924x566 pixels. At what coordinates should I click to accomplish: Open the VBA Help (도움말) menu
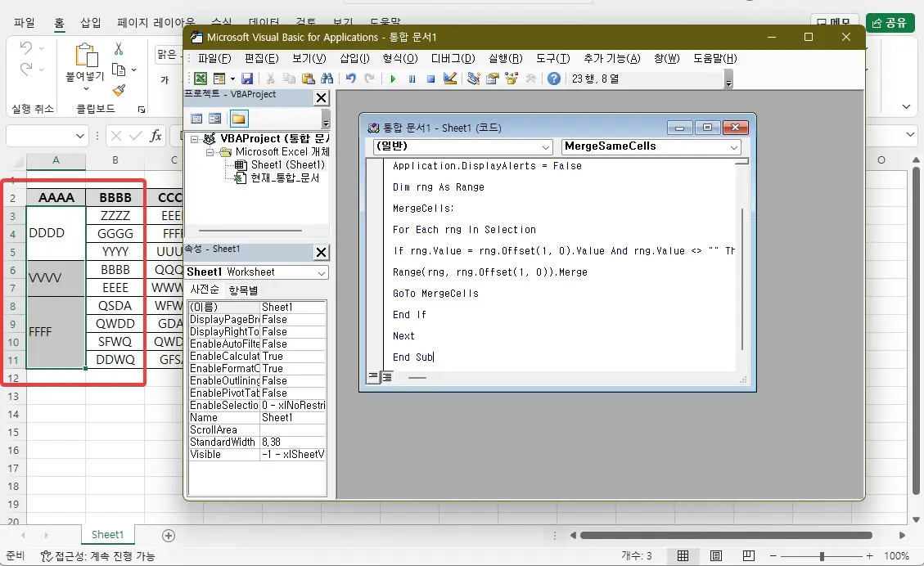714,58
